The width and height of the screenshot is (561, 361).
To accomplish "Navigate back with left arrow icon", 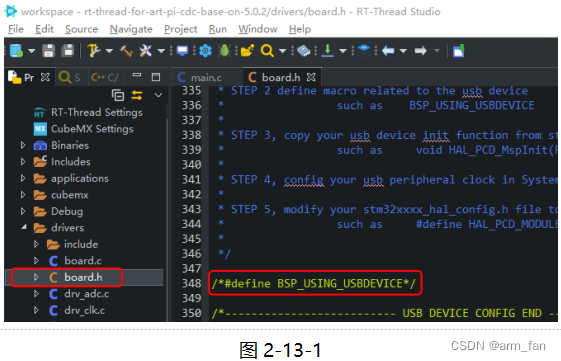I will pyautogui.click(x=388, y=51).
